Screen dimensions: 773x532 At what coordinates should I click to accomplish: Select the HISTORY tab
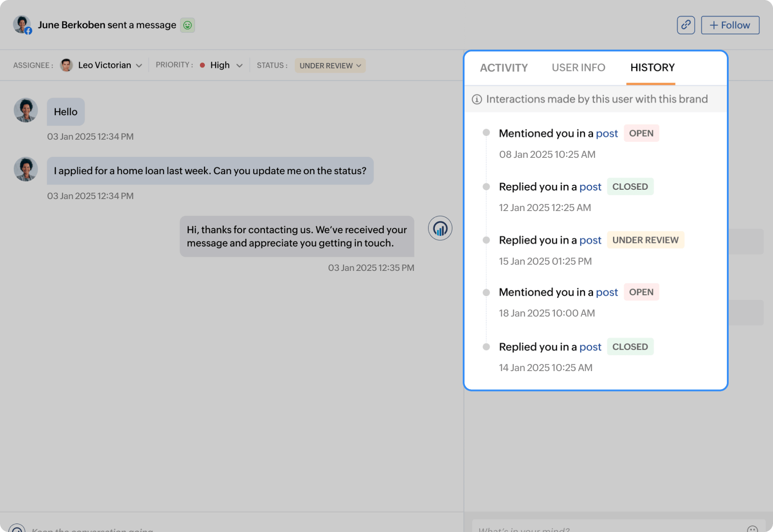(652, 67)
